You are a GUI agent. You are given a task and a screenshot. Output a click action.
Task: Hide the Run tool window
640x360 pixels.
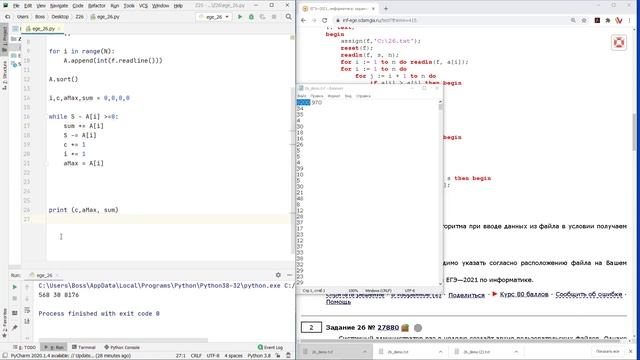[289, 275]
